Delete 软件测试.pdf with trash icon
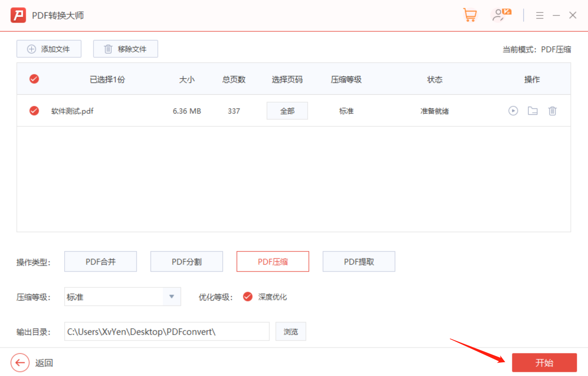Screen dimensions: 588x376 pyautogui.click(x=552, y=111)
